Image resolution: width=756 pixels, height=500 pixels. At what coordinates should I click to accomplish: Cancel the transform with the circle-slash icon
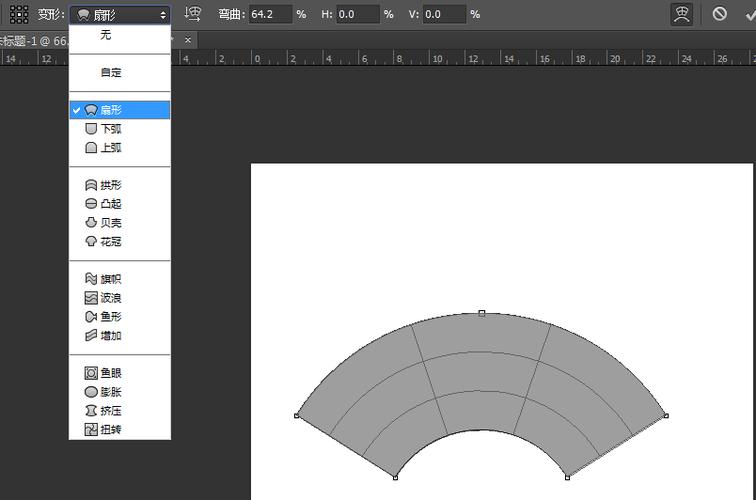[x=720, y=14]
